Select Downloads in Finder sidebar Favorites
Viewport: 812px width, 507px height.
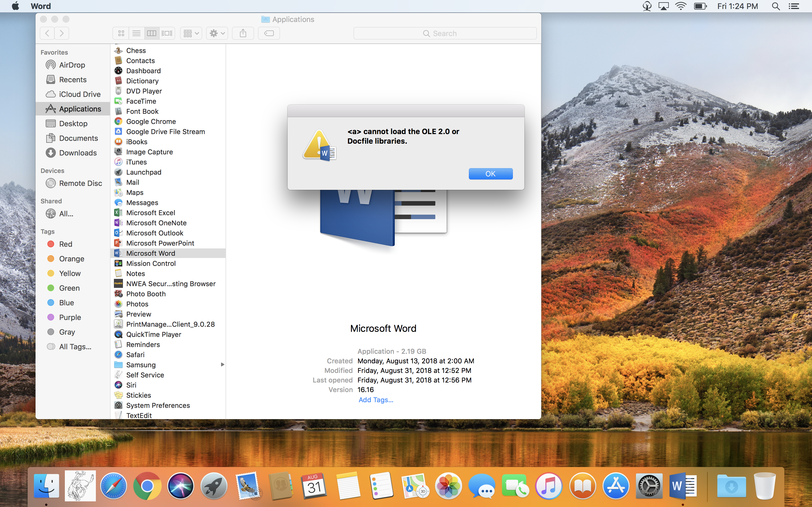point(78,152)
